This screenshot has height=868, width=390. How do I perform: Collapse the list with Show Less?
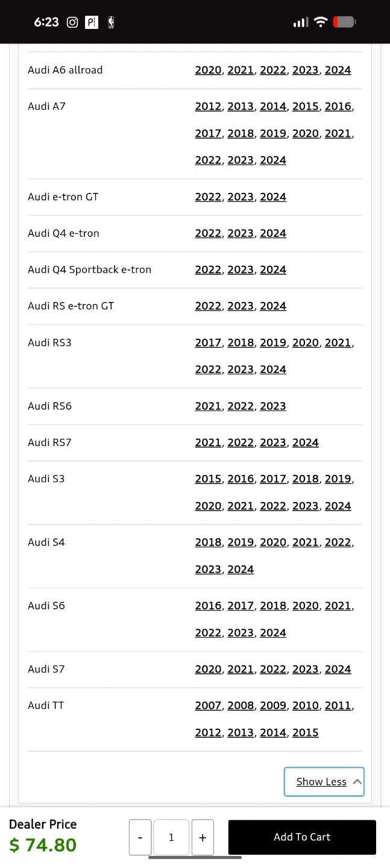point(324,782)
